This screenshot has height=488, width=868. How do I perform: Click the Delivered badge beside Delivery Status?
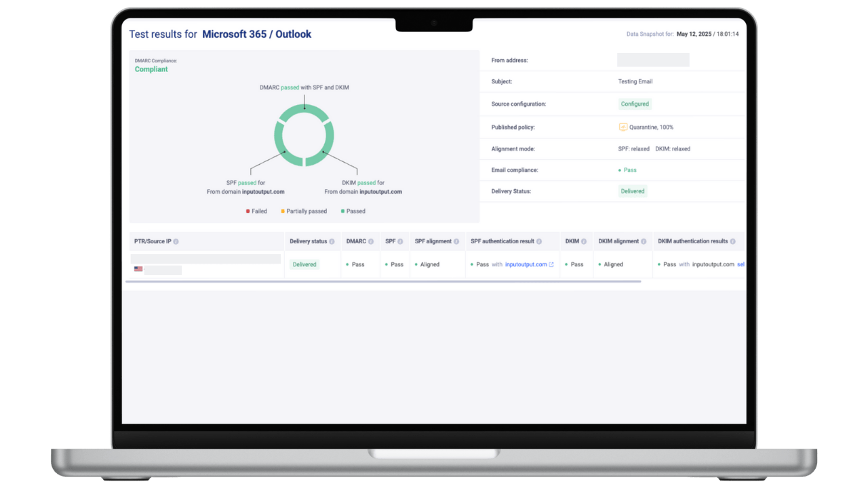coord(633,191)
